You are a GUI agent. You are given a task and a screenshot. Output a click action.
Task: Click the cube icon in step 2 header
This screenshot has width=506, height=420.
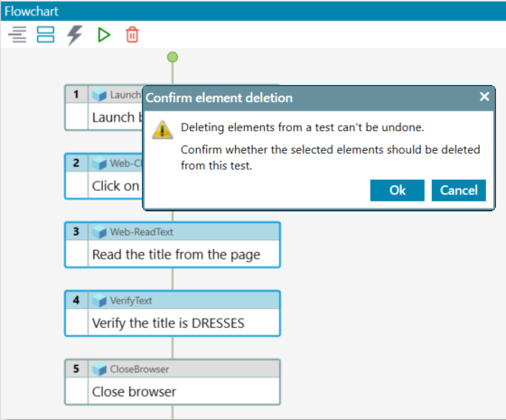[x=99, y=163]
